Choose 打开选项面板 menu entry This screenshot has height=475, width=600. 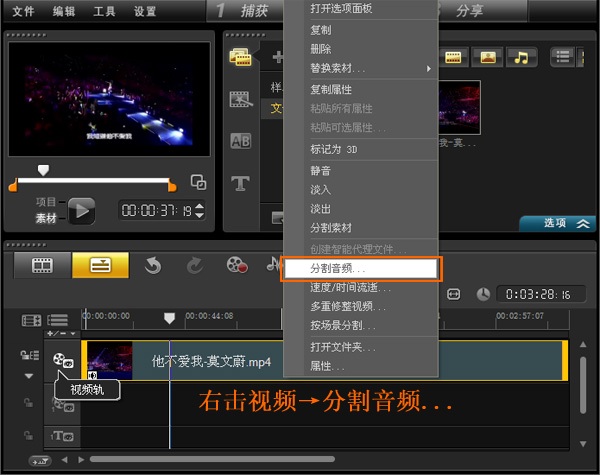[360, 8]
